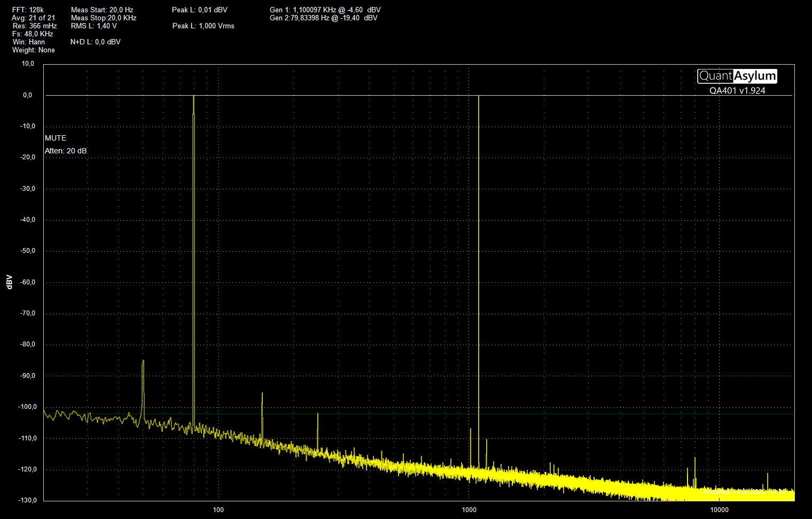
Task: Click the -20,0 y-axis tick label
Action: (28, 157)
